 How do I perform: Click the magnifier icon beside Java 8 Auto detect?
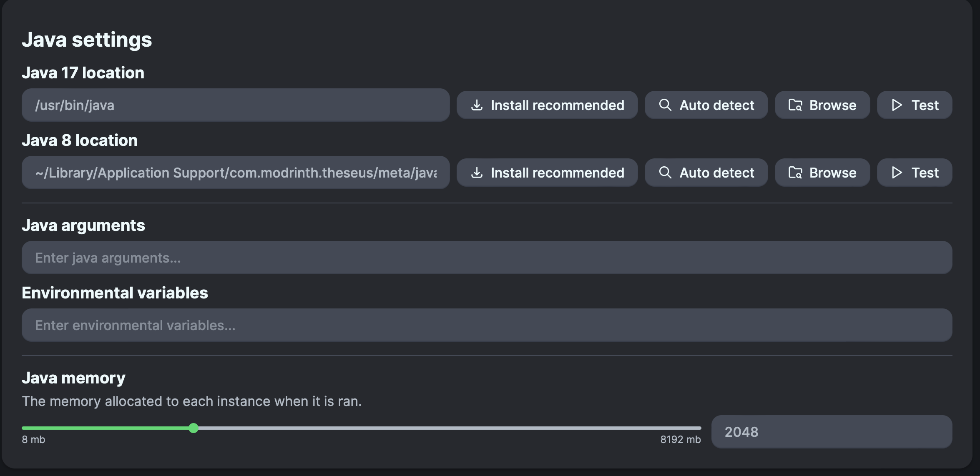(665, 173)
